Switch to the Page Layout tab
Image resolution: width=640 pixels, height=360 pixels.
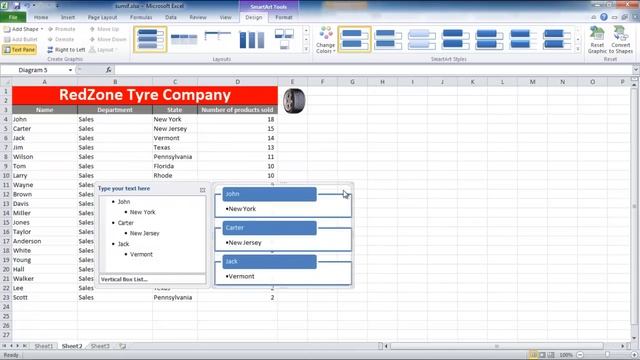[x=102, y=17]
